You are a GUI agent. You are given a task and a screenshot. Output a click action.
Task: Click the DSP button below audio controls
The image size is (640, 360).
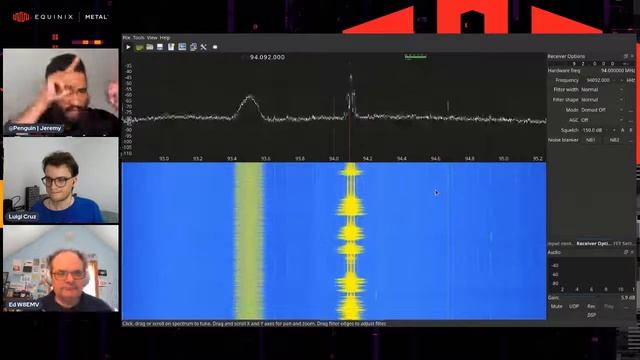[x=591, y=315]
